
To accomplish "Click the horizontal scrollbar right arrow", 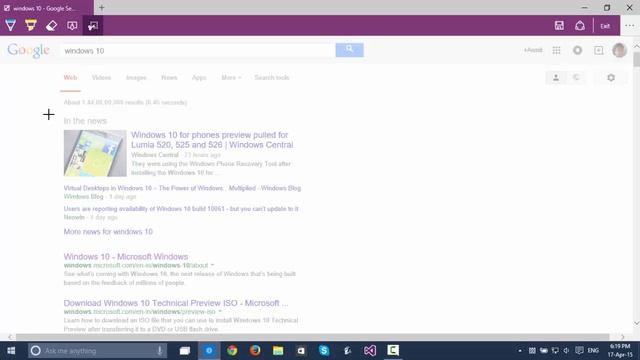I will point(622,337).
